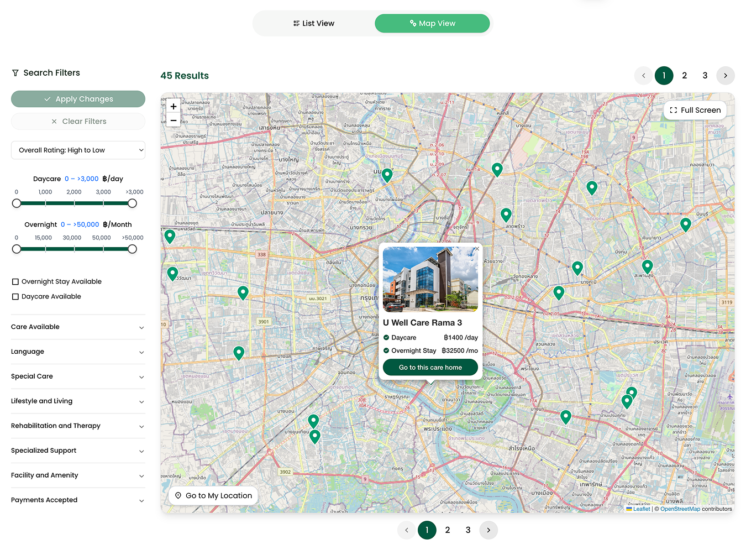Close the U Well Care Rama 3 popup
The width and height of the screenshot is (746, 560).
[x=476, y=249]
